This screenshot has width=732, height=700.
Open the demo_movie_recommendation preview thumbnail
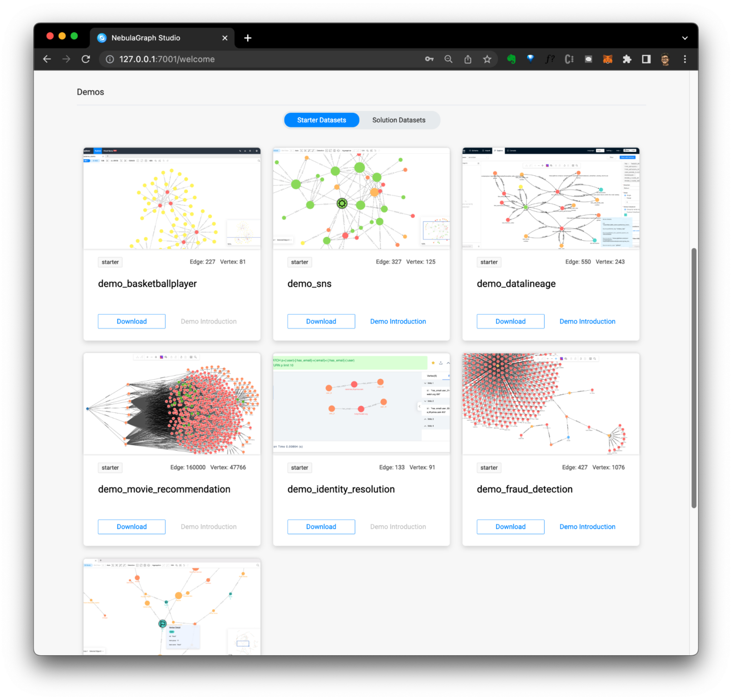[172, 403]
